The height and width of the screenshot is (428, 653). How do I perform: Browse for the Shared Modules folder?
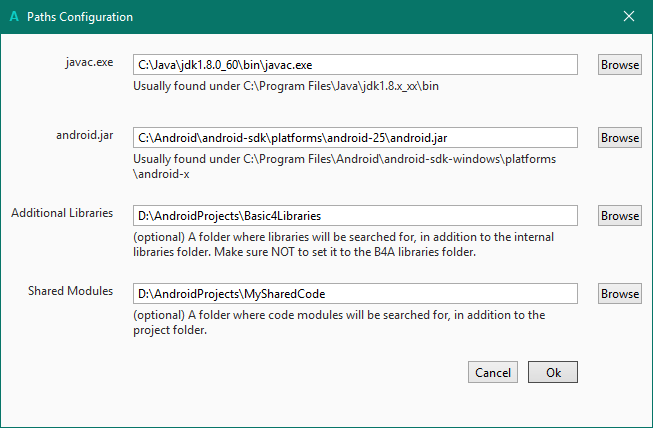tap(620, 293)
